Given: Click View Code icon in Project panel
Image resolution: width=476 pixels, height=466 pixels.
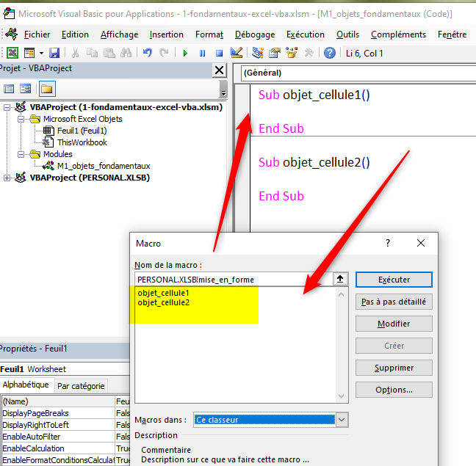Looking at the screenshot, I should 9,89.
